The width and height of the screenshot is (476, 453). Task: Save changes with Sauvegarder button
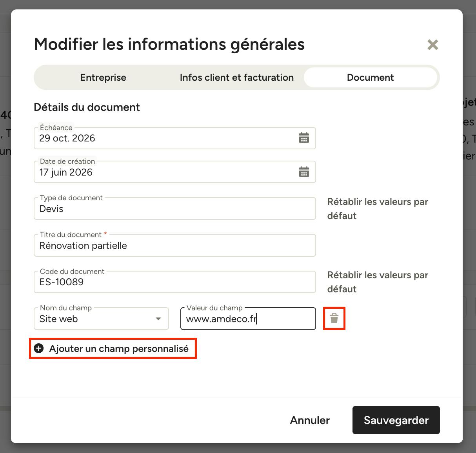pos(396,420)
